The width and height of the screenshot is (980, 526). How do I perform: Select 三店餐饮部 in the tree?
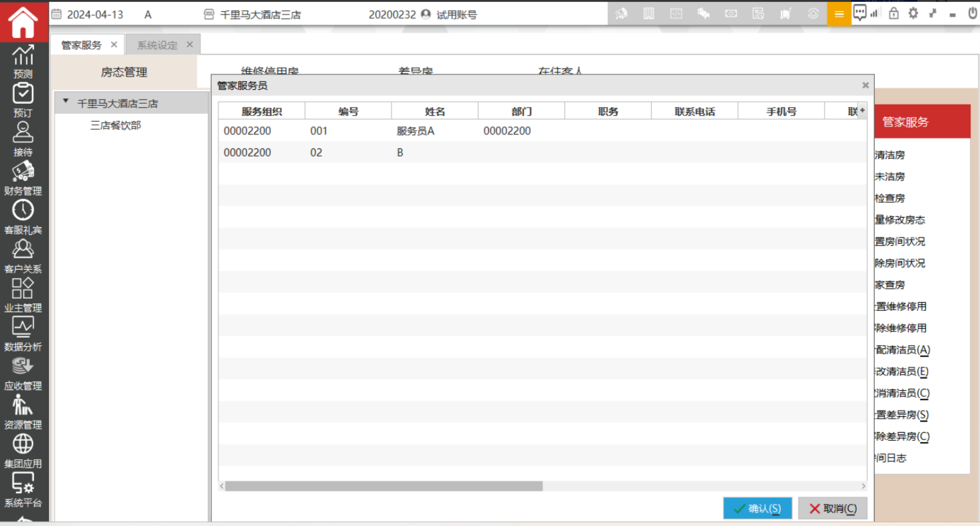pos(116,125)
